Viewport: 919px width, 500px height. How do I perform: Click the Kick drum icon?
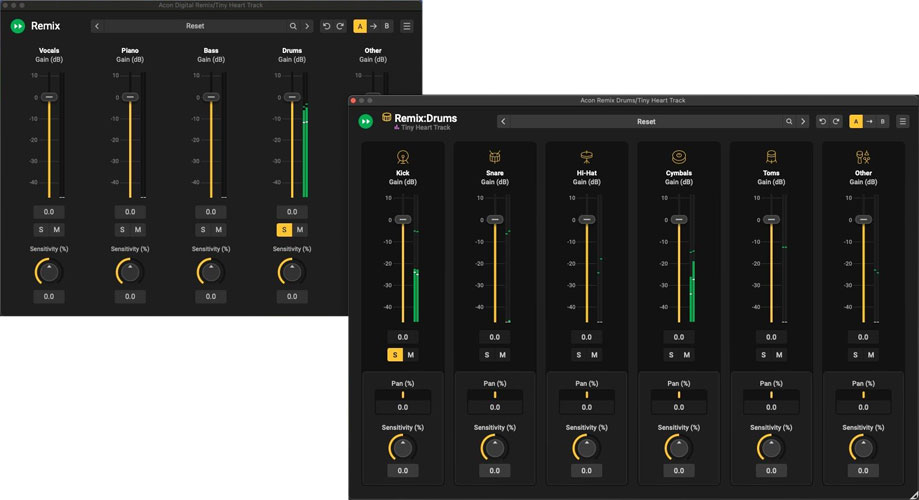(402, 157)
